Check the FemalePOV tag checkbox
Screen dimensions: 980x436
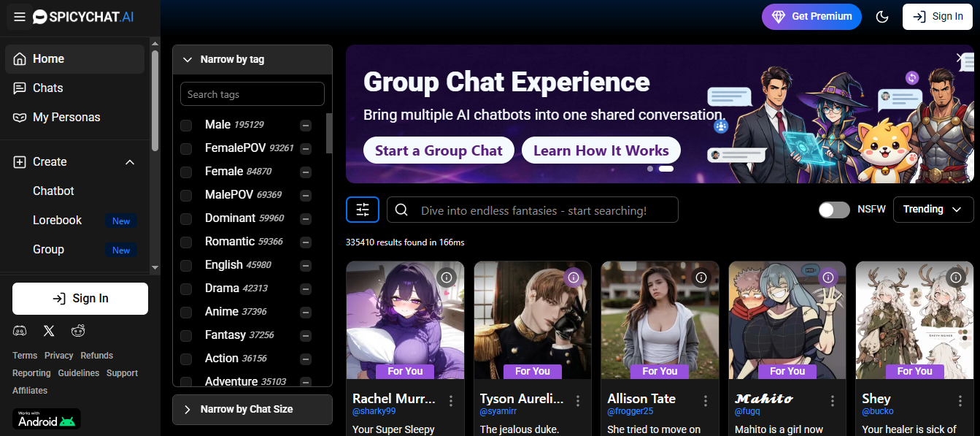point(186,148)
